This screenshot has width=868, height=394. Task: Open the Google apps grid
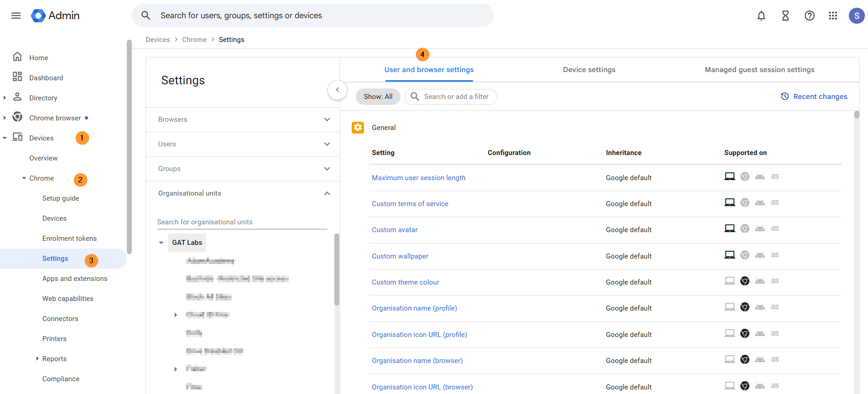[x=833, y=16]
